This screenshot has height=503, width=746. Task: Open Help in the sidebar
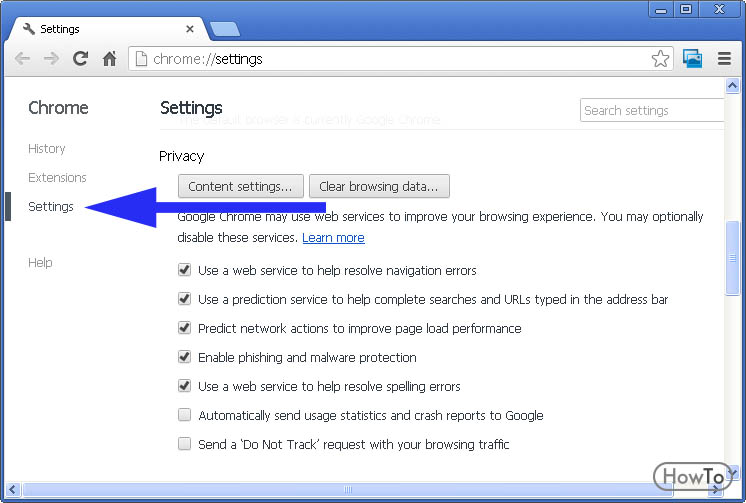(x=40, y=262)
